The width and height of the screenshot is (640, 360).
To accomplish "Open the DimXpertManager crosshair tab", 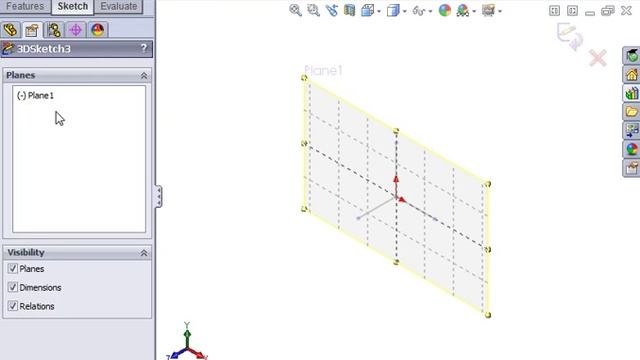I will 76,30.
